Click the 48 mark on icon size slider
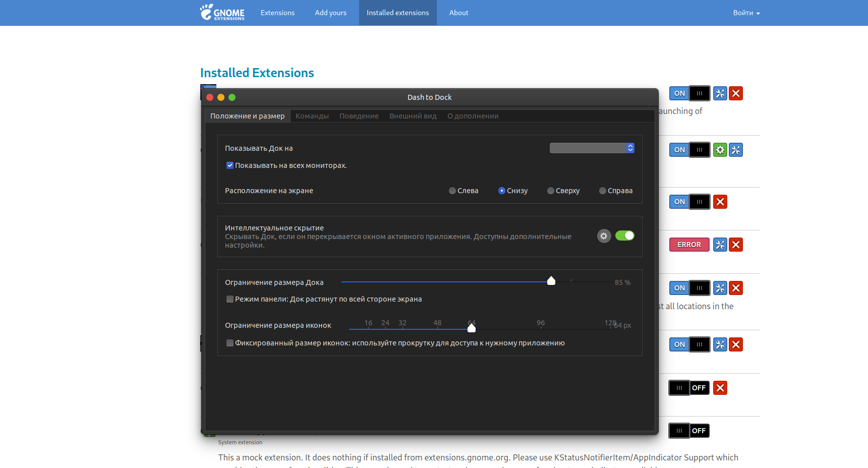This screenshot has width=868, height=468. 437,323
